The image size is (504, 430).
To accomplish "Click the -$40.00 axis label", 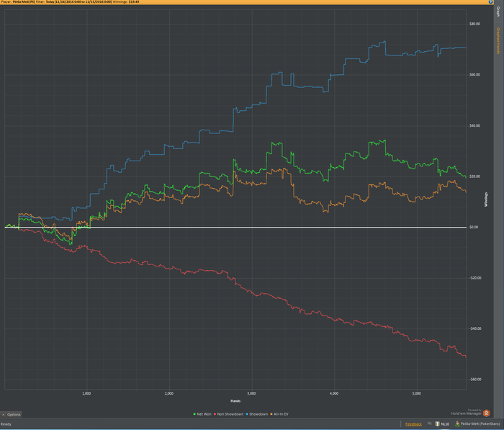I will point(474,328).
